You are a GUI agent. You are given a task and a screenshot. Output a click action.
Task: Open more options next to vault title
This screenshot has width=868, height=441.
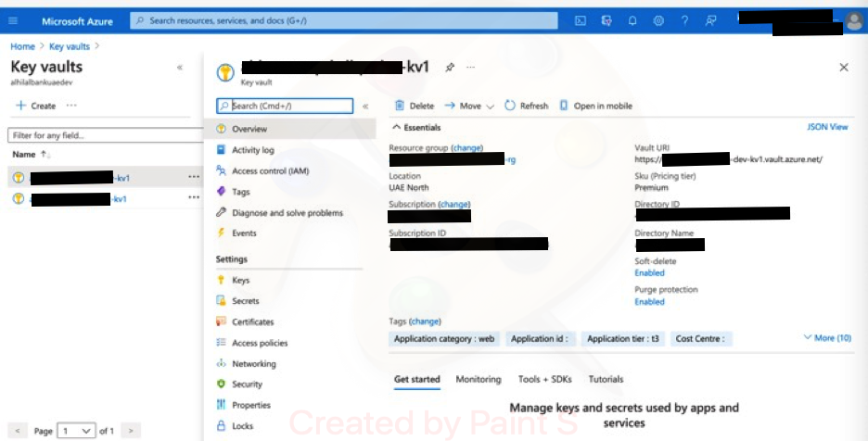pyautogui.click(x=470, y=67)
